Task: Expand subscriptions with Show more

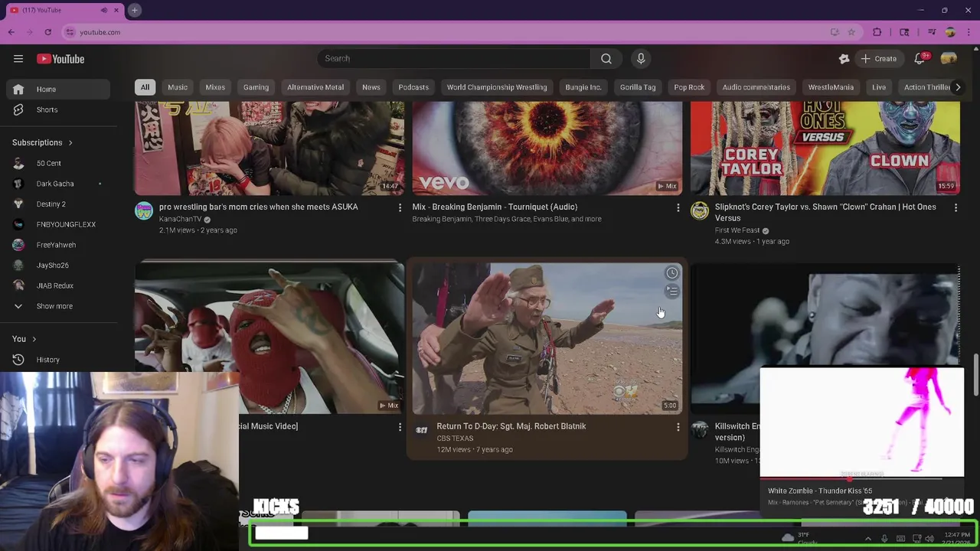Action: [x=58, y=306]
